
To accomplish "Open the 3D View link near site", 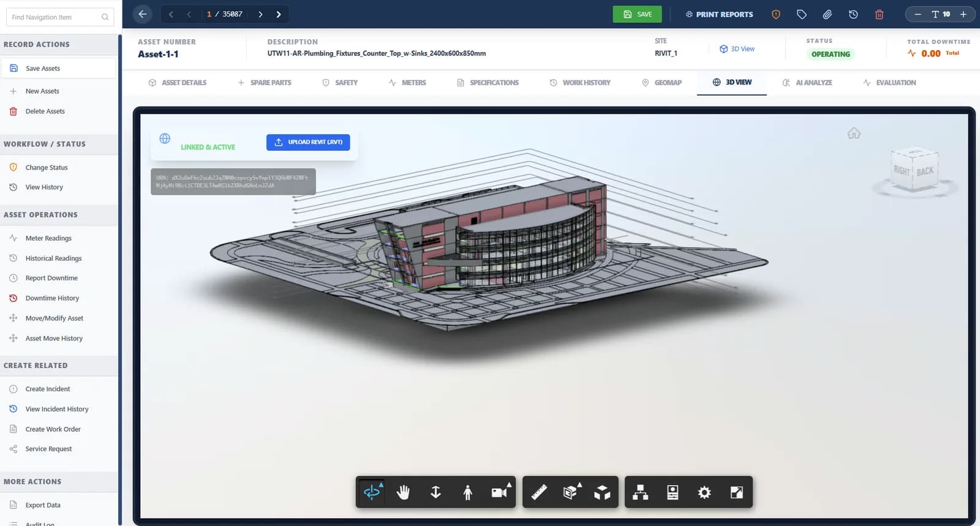I will pos(737,49).
